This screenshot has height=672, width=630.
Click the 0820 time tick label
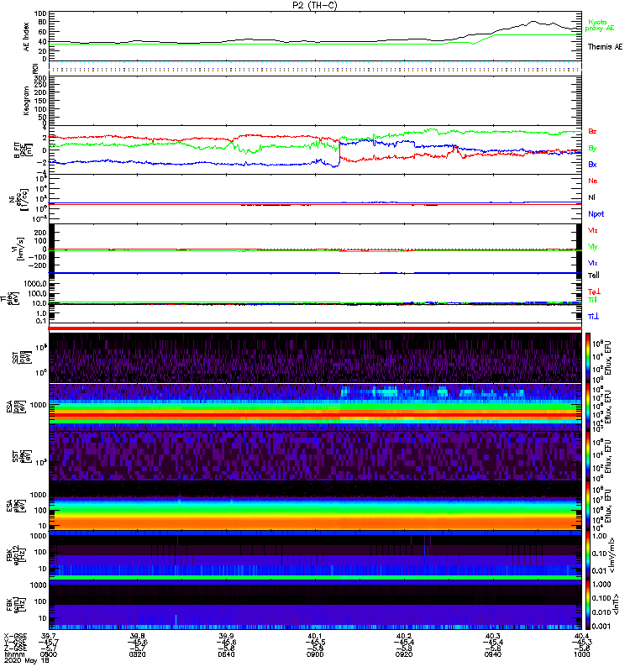click(137, 654)
